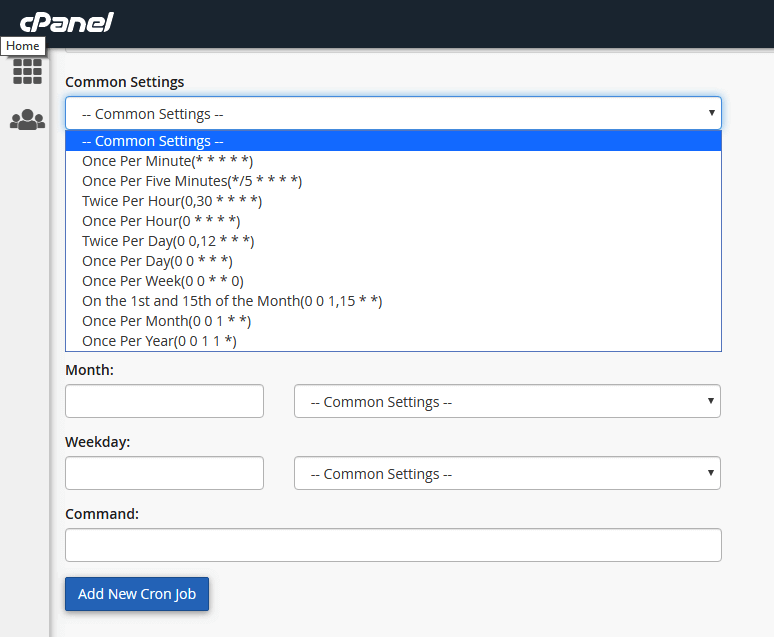Image resolution: width=774 pixels, height=637 pixels.
Task: Select Once Per Minute option
Action: tap(393, 161)
